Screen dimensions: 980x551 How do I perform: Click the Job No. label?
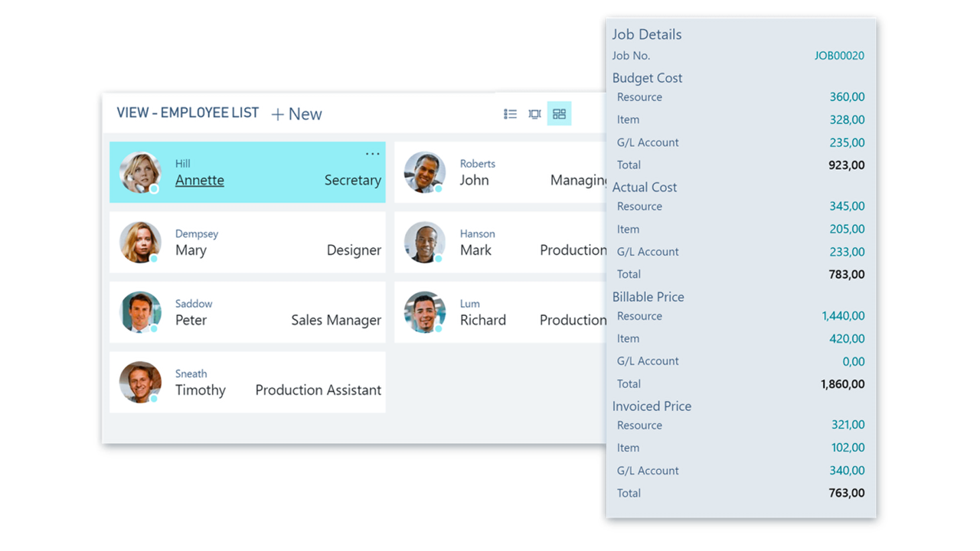point(631,56)
